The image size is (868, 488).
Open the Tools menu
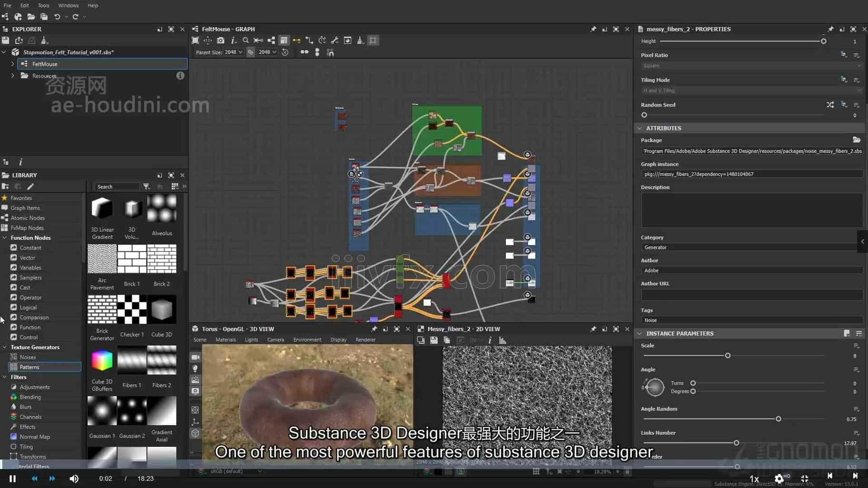[43, 5]
